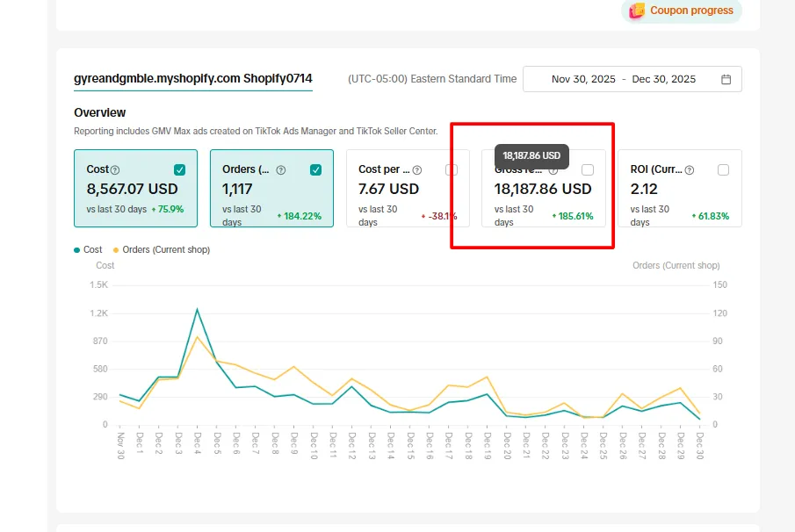Viewport: 795px width, 532px height.
Task: Click the yellow Orders legend color dot
Action: [x=114, y=250]
